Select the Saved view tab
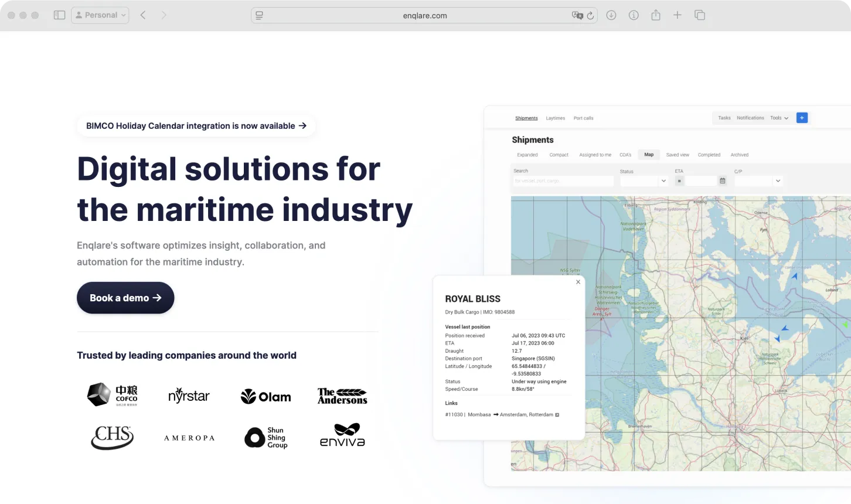The height and width of the screenshot is (504, 851). (678, 155)
